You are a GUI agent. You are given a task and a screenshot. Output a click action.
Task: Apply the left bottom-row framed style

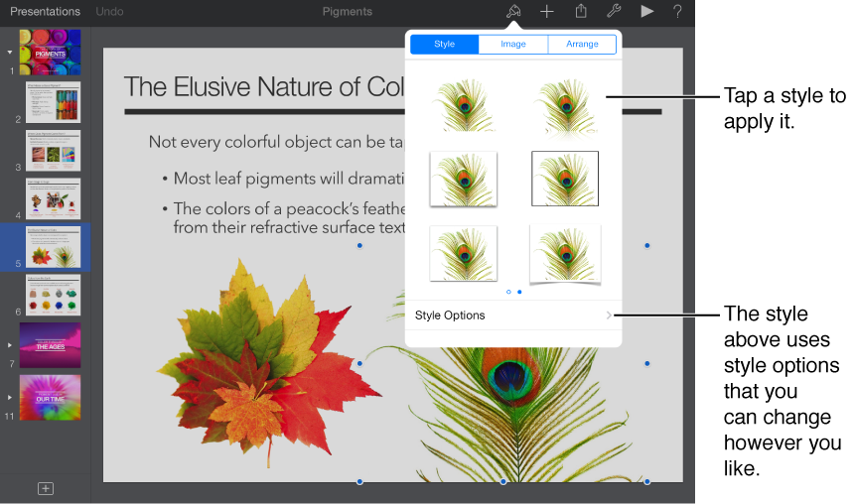(464, 254)
